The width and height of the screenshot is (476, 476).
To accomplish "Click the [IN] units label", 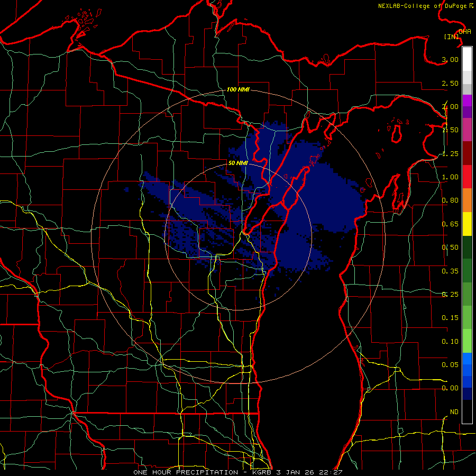I will pyautogui.click(x=451, y=36).
